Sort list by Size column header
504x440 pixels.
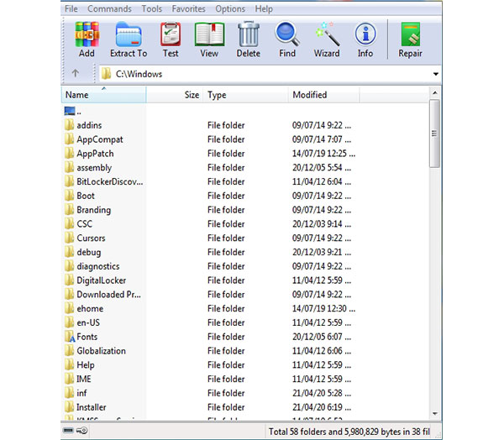coord(175,95)
